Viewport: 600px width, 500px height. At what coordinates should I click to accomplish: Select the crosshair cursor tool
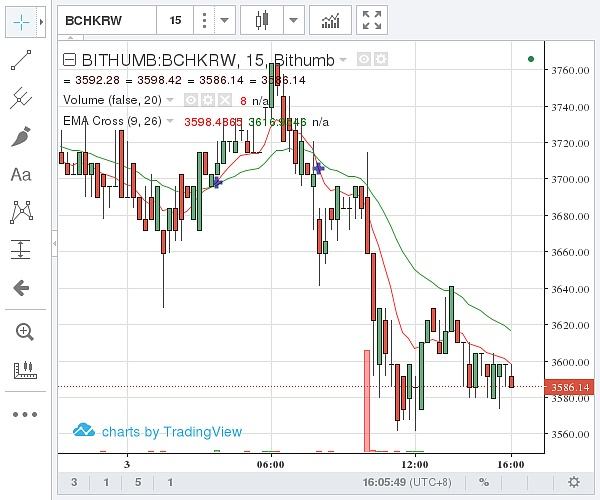pyautogui.click(x=19, y=20)
